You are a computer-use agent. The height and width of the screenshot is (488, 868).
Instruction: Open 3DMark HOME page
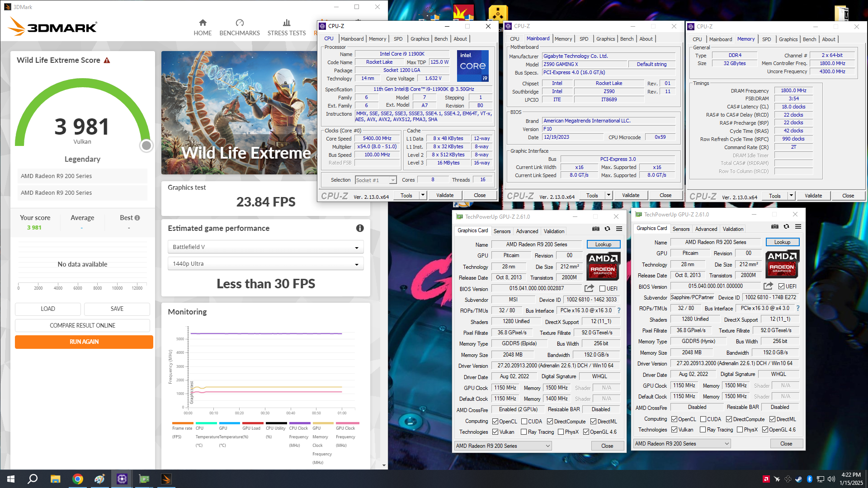click(203, 28)
